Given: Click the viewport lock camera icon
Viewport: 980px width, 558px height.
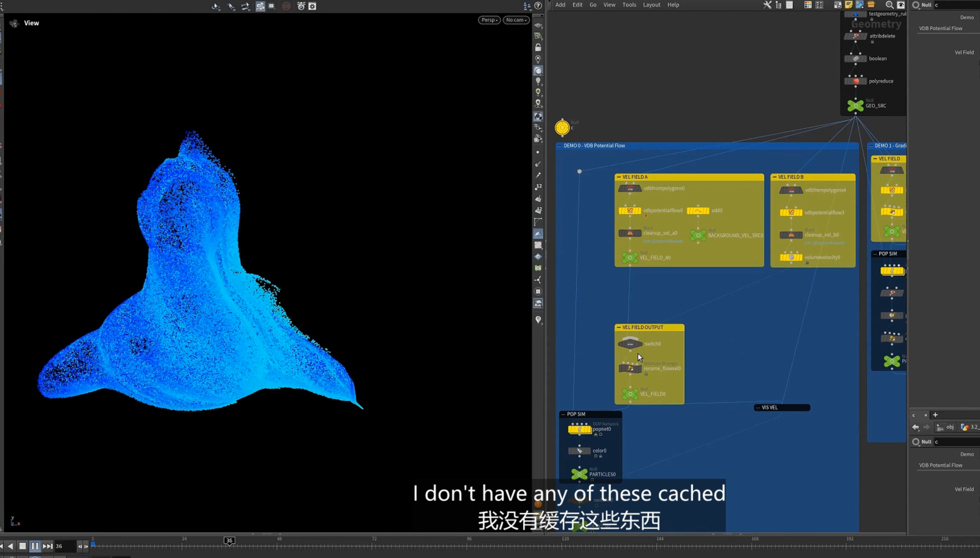Looking at the screenshot, I should click(x=538, y=47).
